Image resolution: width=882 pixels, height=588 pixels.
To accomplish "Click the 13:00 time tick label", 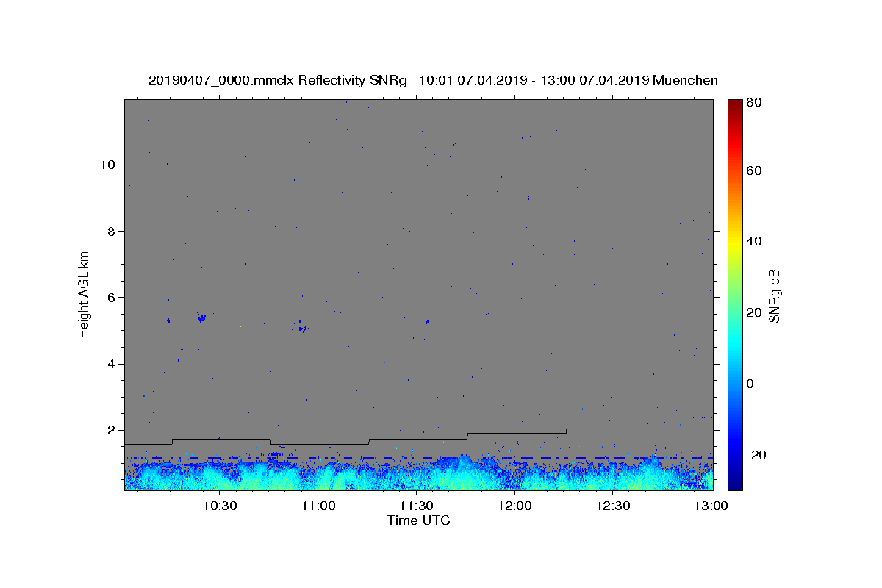I will click(711, 506).
